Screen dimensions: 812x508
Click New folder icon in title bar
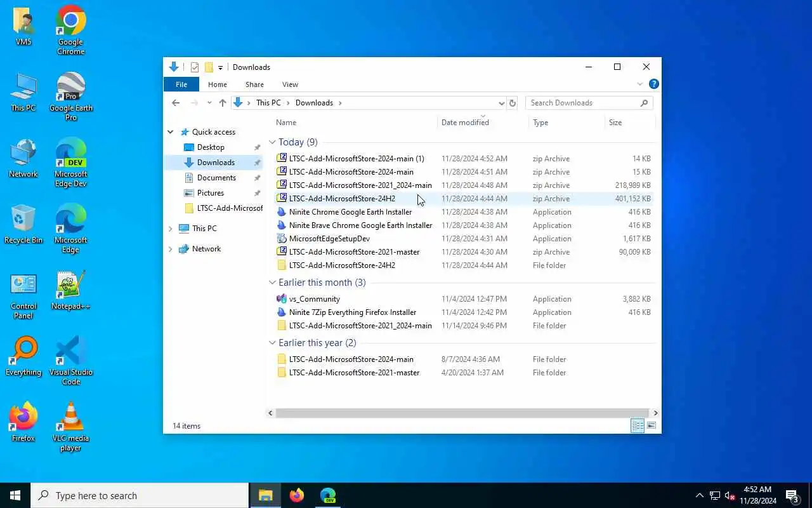pos(209,67)
